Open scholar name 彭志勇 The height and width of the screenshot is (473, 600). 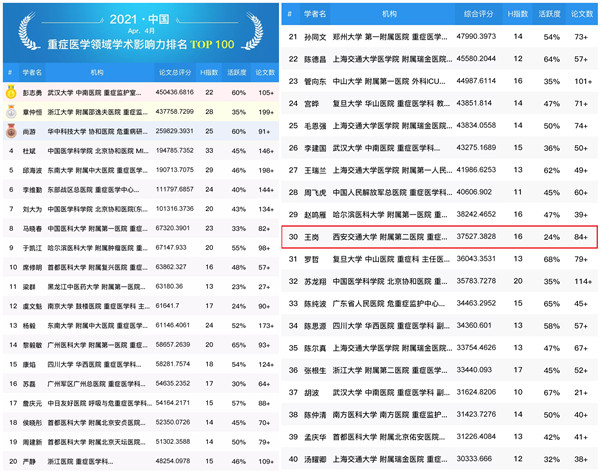coord(33,92)
